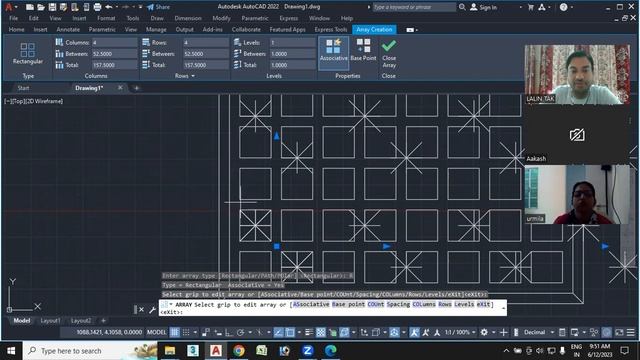Choose the COUnt option in command line
Image resolution: width=640 pixels, height=360 pixels.
pos(376,304)
